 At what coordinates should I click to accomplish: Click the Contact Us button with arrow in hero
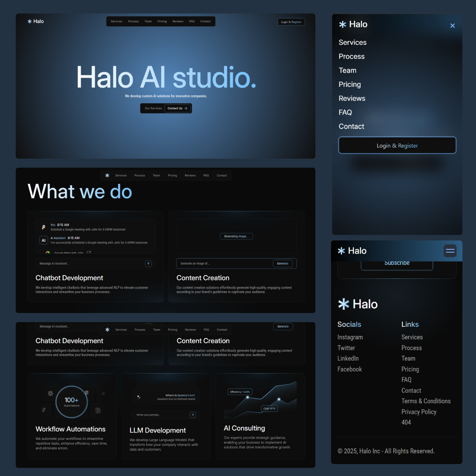177,108
